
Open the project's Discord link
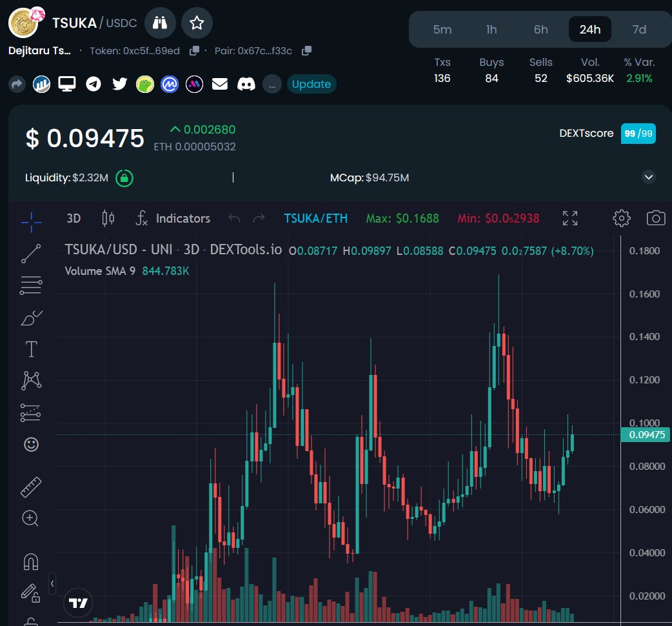[245, 84]
